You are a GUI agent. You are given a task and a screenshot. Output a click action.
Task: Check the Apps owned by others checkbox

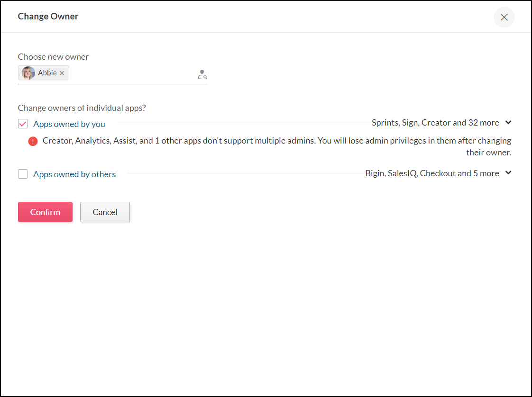click(23, 174)
